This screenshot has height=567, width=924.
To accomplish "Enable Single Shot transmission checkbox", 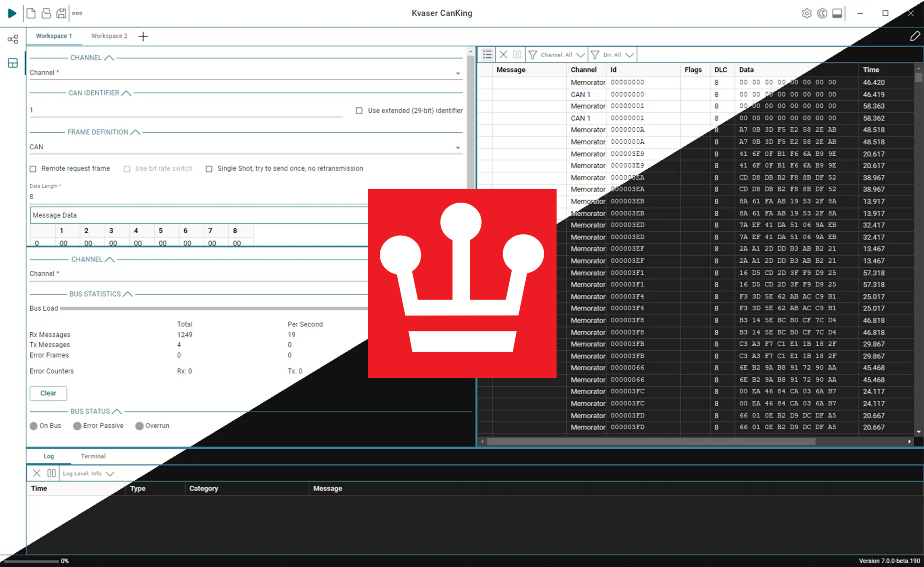I will (x=209, y=169).
